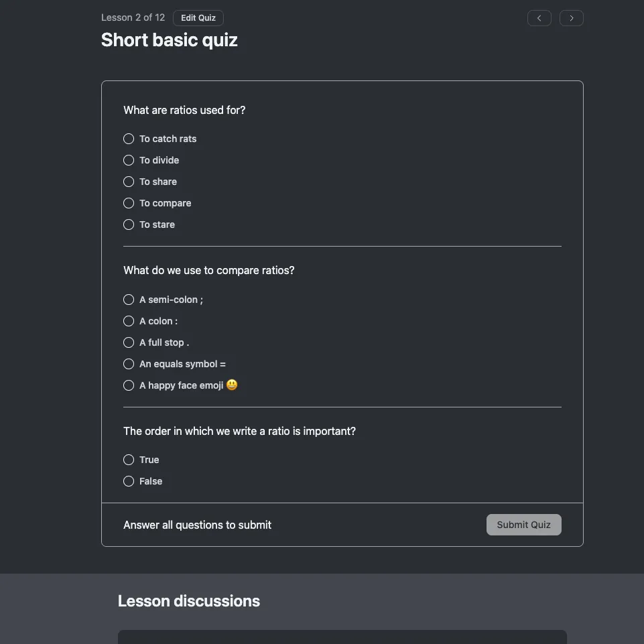Go to the next lesson arrow
The image size is (644, 644).
[x=571, y=18]
